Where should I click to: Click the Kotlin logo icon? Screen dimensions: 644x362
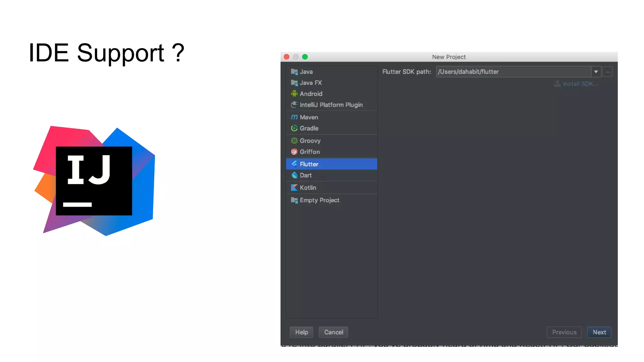click(294, 188)
